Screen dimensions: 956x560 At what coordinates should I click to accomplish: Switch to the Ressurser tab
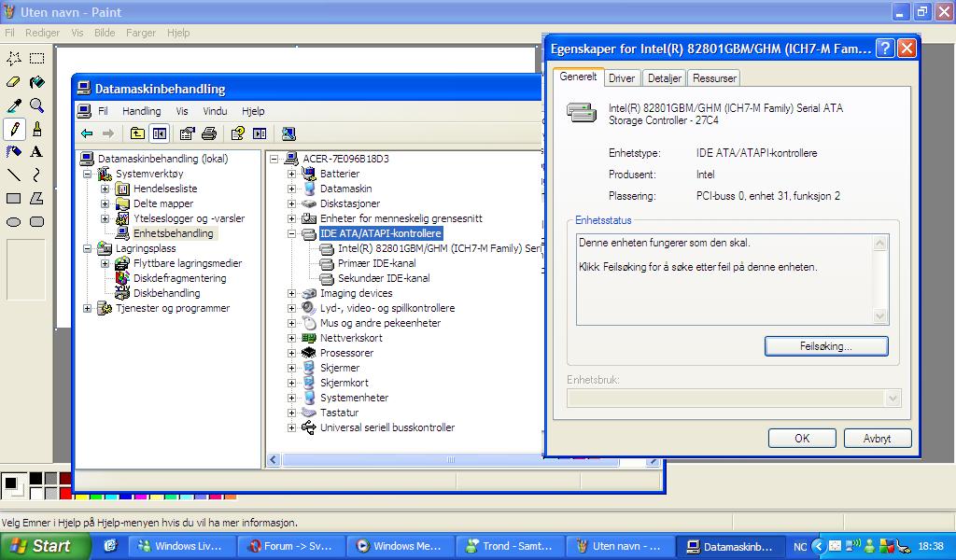(714, 78)
